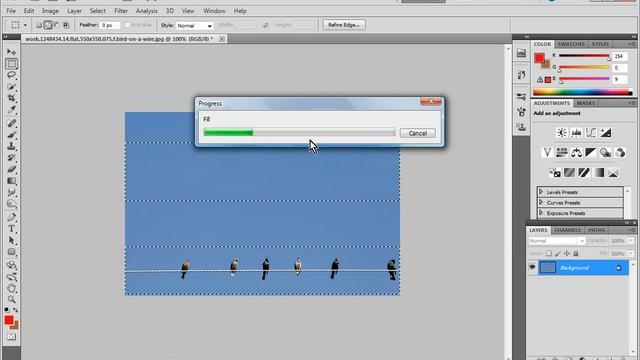Select the Horizontal Type tool
The height and width of the screenshot is (360, 640).
coord(11,229)
